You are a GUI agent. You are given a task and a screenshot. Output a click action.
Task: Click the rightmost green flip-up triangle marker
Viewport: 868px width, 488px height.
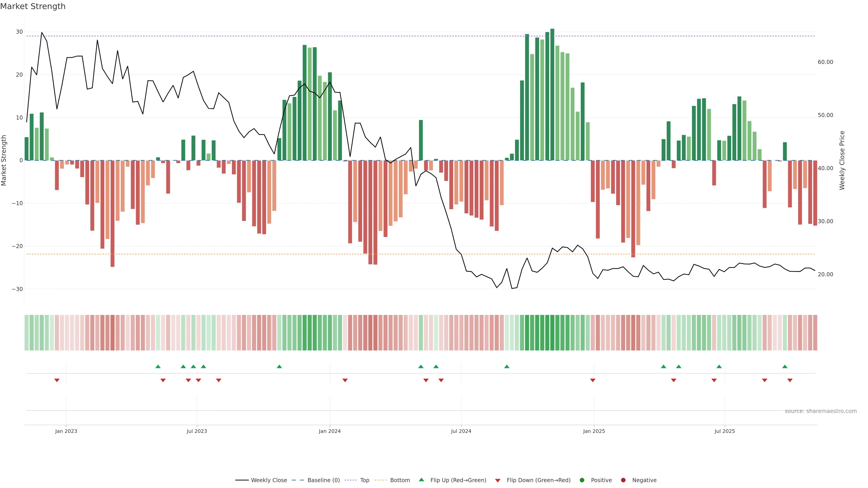point(785,366)
